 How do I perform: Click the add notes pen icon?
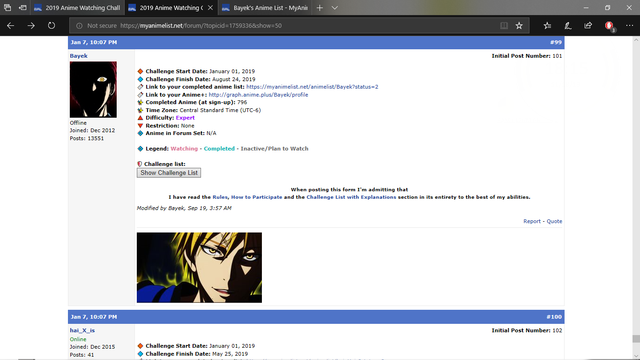[568, 26]
